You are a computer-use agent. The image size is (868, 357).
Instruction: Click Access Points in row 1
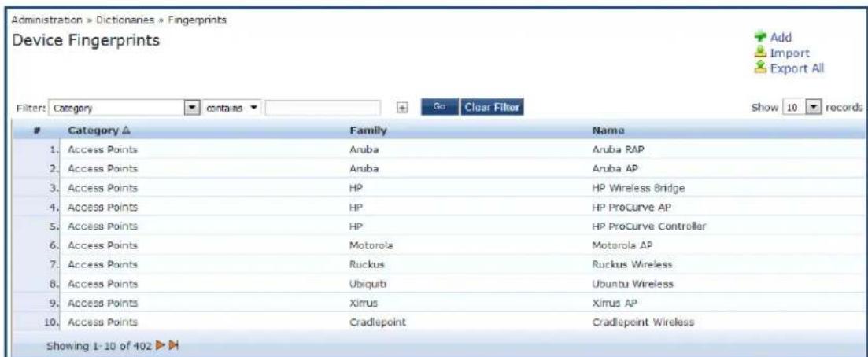click(102, 149)
